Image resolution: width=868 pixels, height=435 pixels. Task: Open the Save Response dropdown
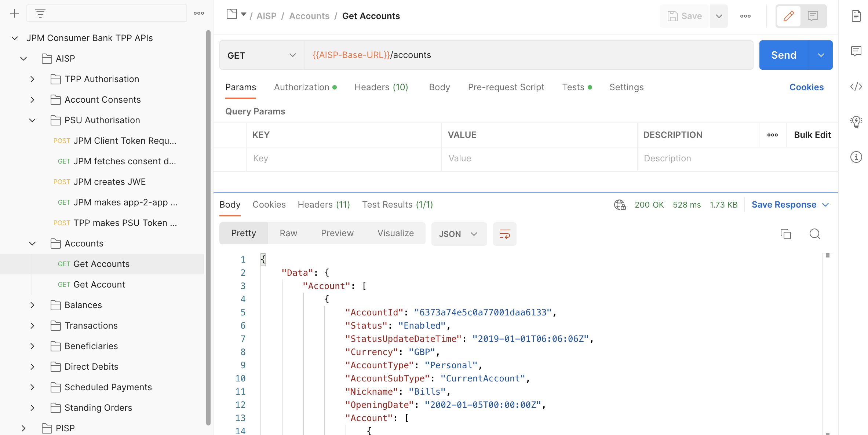(791, 205)
